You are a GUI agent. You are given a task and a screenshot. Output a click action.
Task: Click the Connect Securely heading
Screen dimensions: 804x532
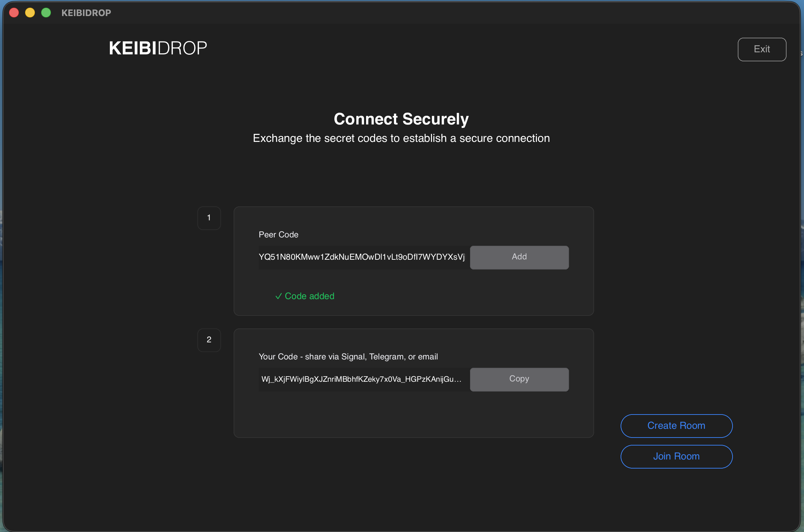pos(401,119)
